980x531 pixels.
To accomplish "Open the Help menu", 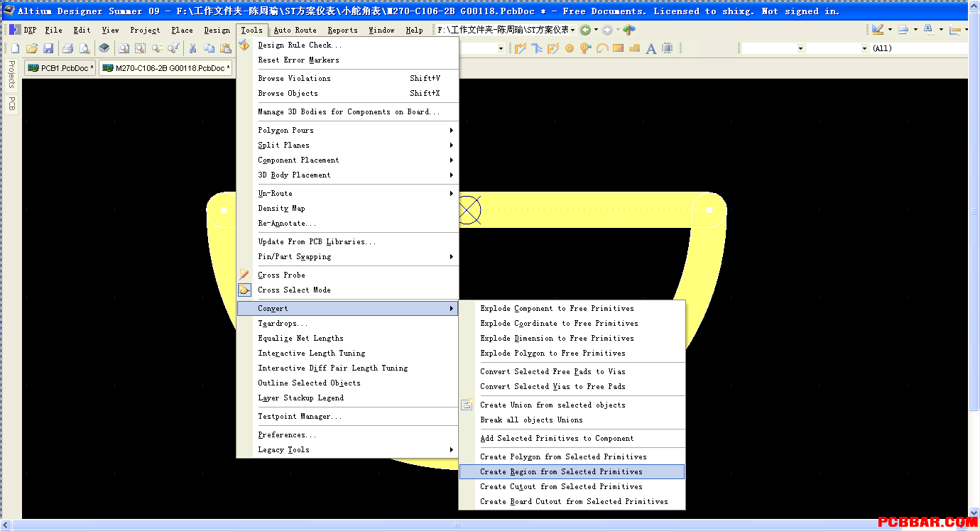I will point(414,30).
